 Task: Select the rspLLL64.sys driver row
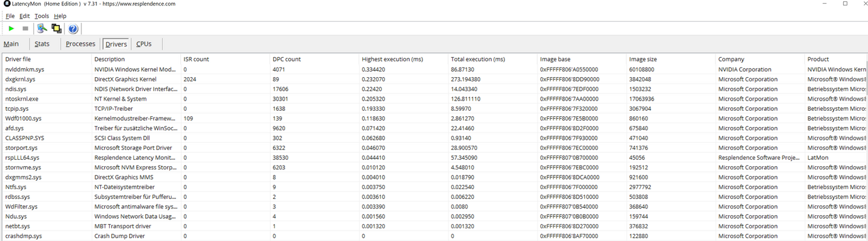click(x=434, y=157)
